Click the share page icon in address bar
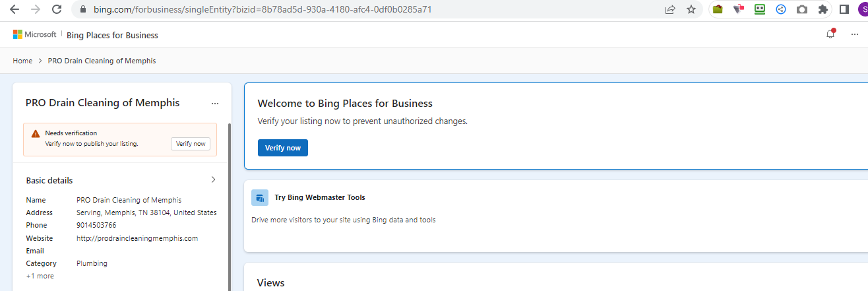 click(670, 10)
